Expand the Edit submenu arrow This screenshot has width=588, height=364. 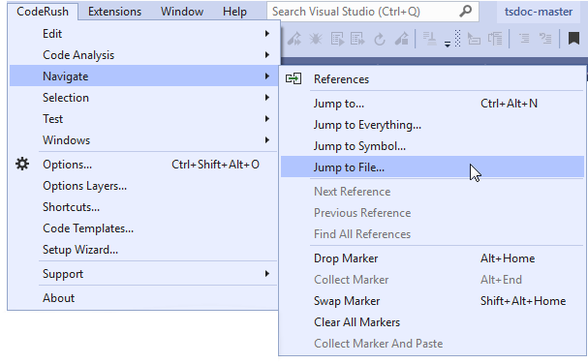tap(267, 33)
